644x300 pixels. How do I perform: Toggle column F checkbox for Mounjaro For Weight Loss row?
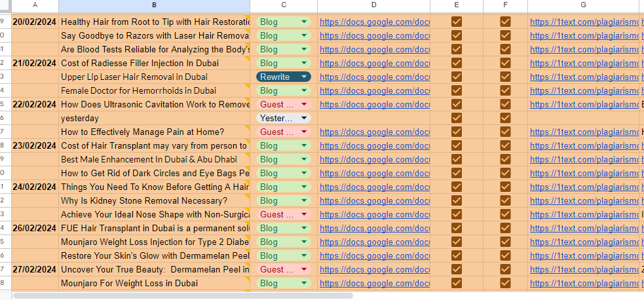tap(505, 283)
